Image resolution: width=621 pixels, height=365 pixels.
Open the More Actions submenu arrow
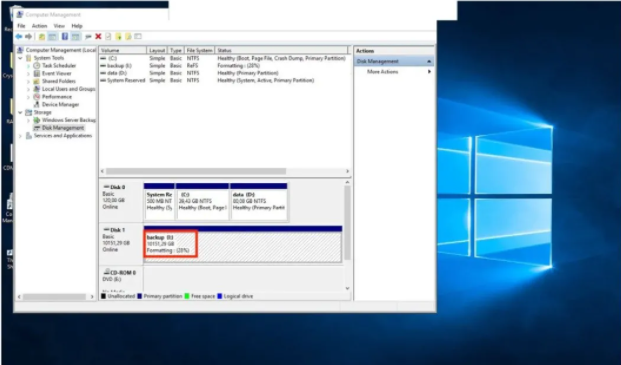[429, 72]
